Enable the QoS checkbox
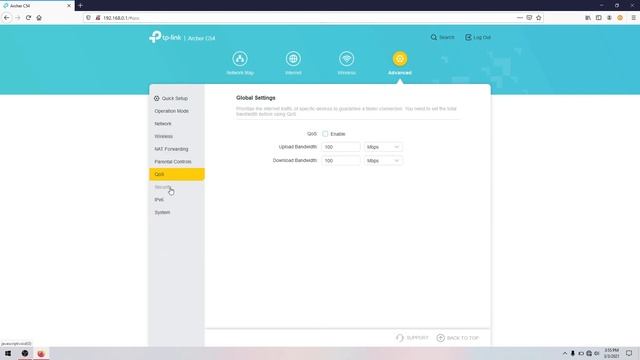The image size is (640, 360). click(325, 134)
